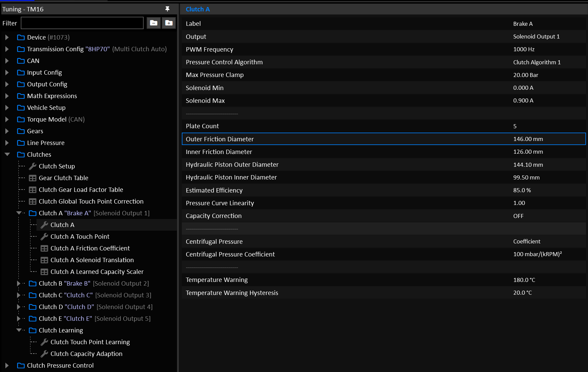Select the Plate Count row
The image size is (588, 372).
[384, 126]
